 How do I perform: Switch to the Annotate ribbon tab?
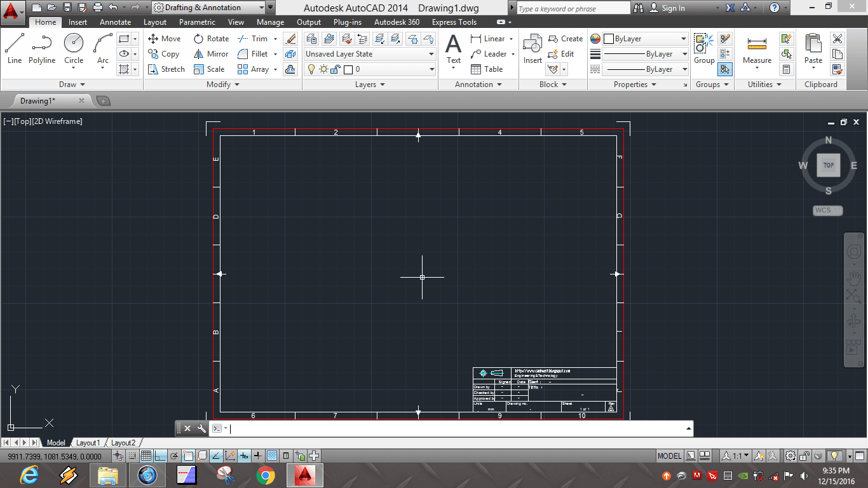tap(115, 22)
